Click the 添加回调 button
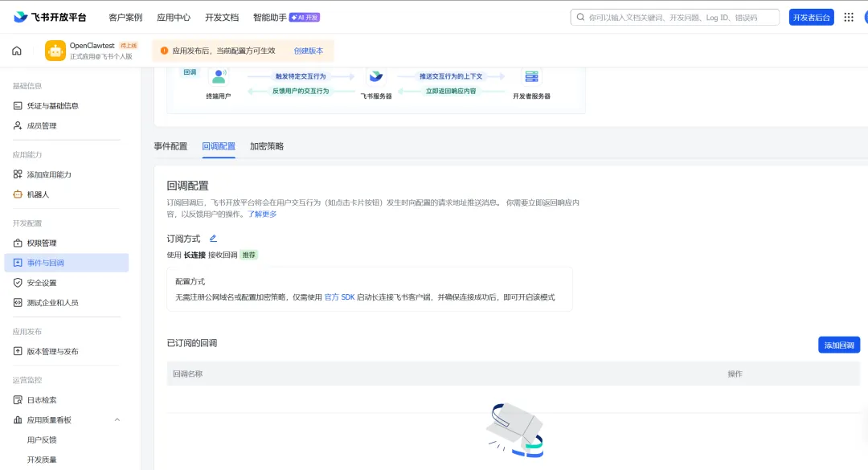Image resolution: width=868 pixels, height=470 pixels. click(838, 345)
